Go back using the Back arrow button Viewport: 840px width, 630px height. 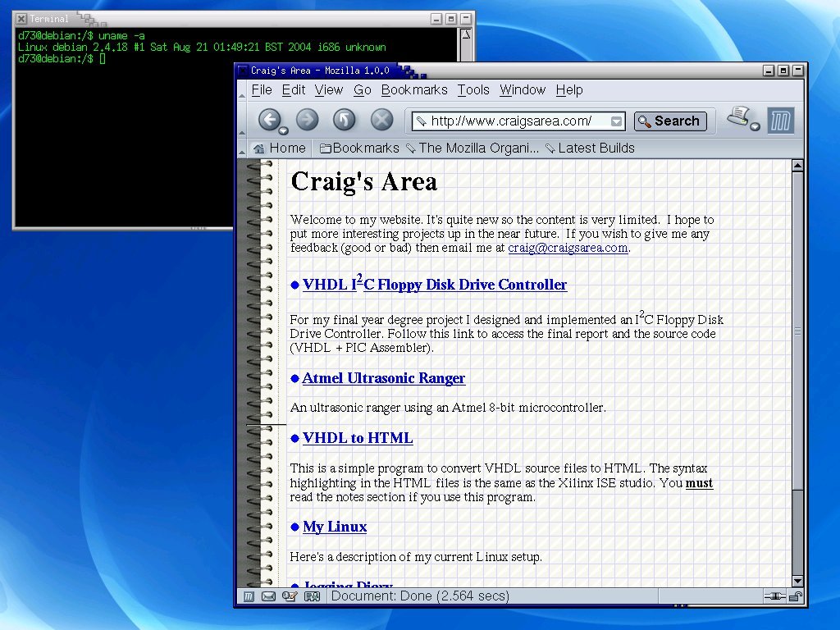270,120
